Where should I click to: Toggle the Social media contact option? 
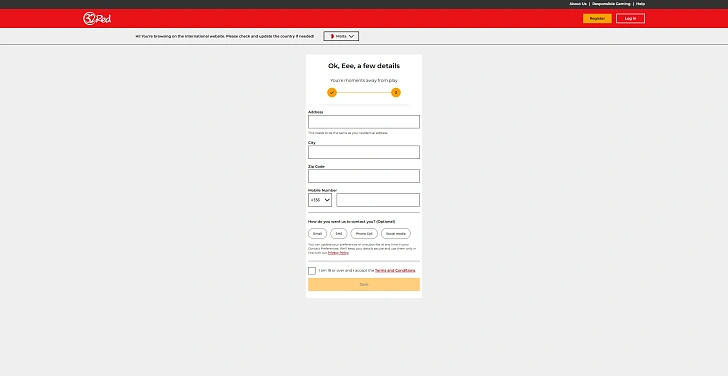(396, 233)
